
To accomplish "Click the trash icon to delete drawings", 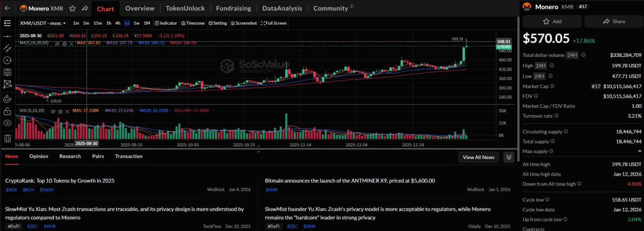I will [x=8, y=138].
